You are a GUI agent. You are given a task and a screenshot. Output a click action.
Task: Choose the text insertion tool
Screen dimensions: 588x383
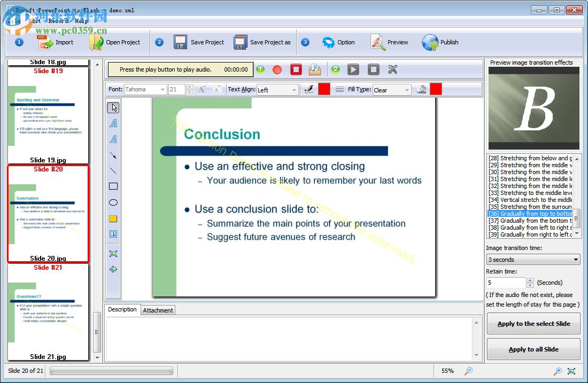(113, 123)
